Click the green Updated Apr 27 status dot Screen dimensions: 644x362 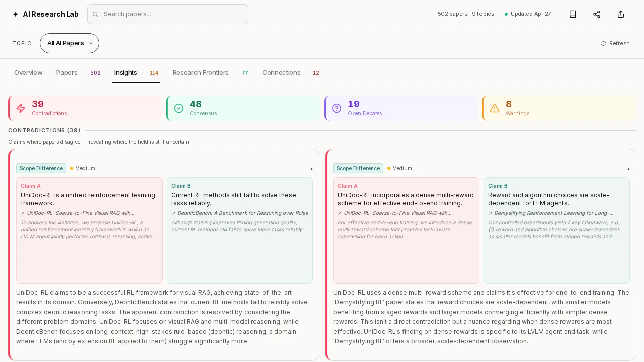click(506, 14)
